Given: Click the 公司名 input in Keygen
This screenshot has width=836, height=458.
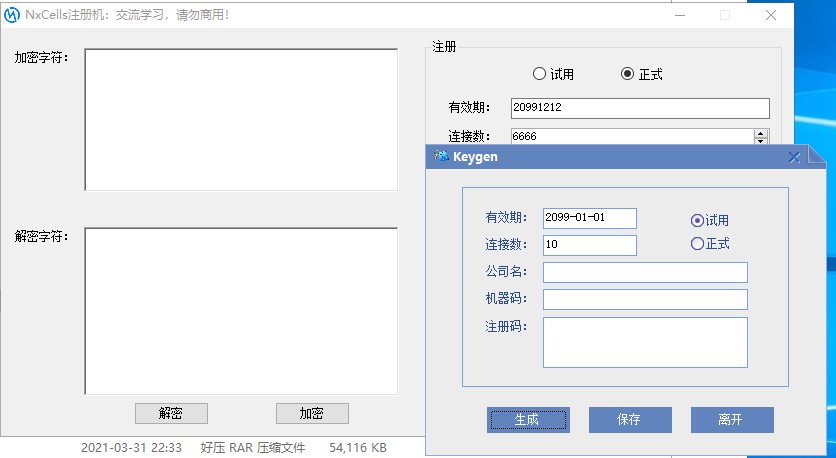Looking at the screenshot, I should coord(645,272).
